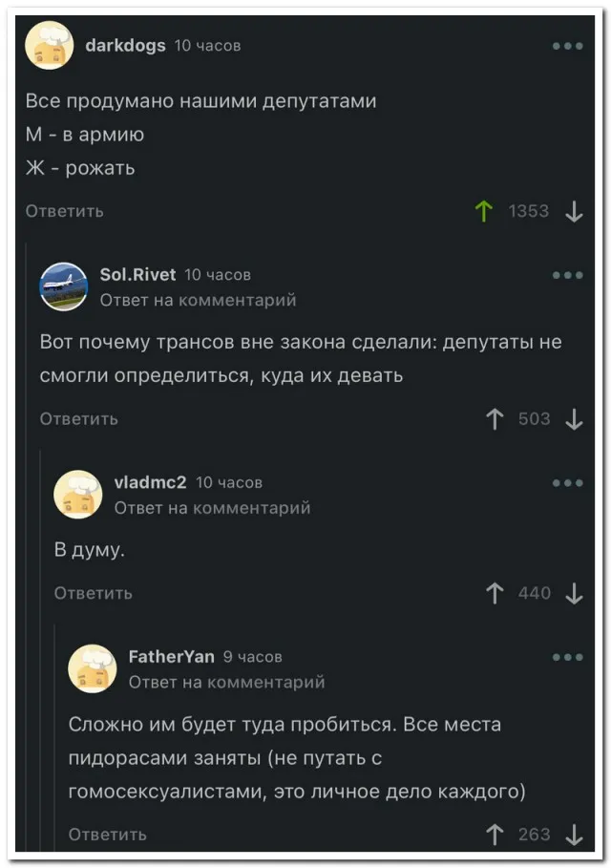
Task: Downvote the darkdogs comment
Action: coord(574,212)
